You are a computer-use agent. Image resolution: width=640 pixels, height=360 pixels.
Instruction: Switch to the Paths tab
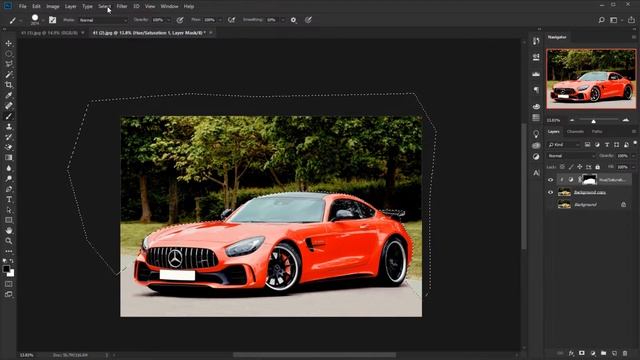tap(597, 131)
